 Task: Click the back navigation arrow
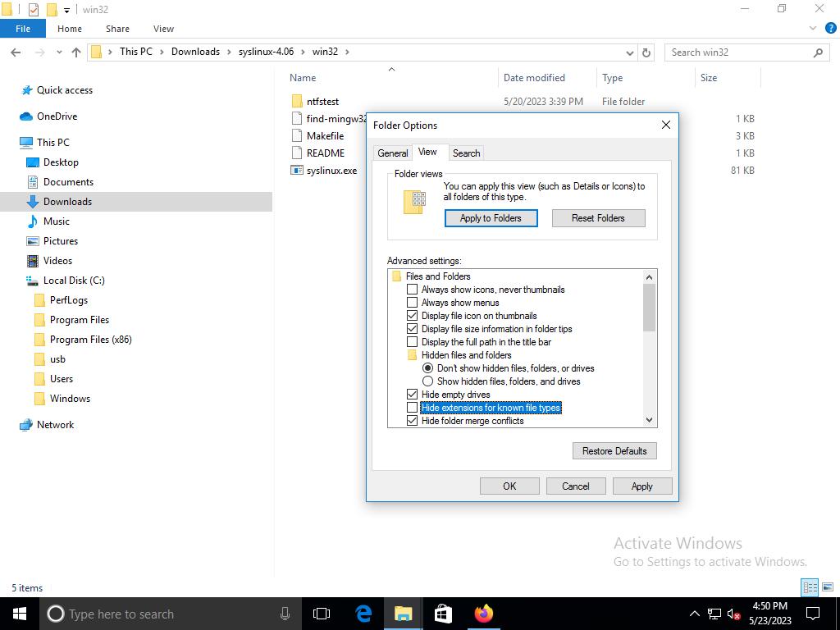point(16,52)
